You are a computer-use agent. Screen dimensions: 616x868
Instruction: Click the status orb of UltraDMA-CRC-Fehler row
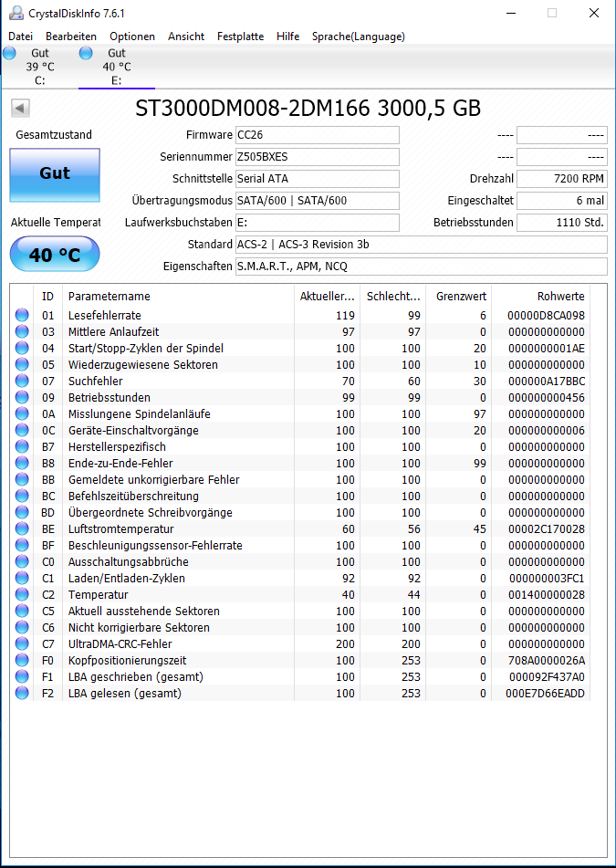click(22, 643)
